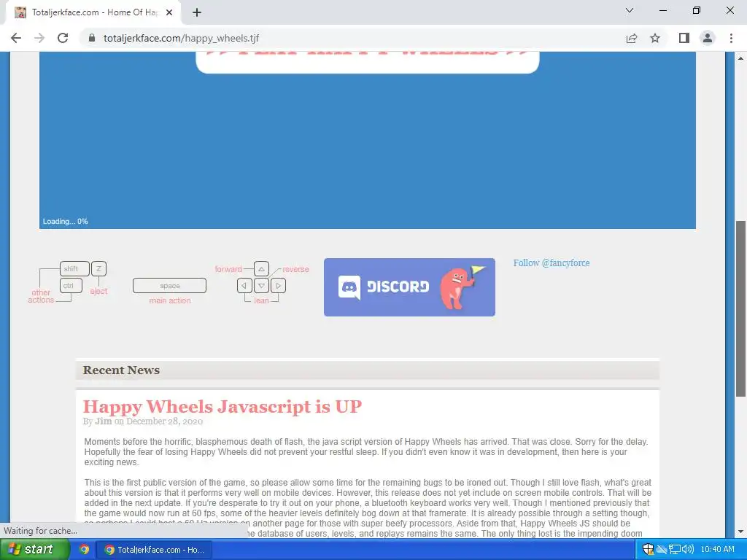Image resolution: width=747 pixels, height=560 pixels.
Task: Click the security shield tray icon
Action: point(648,549)
